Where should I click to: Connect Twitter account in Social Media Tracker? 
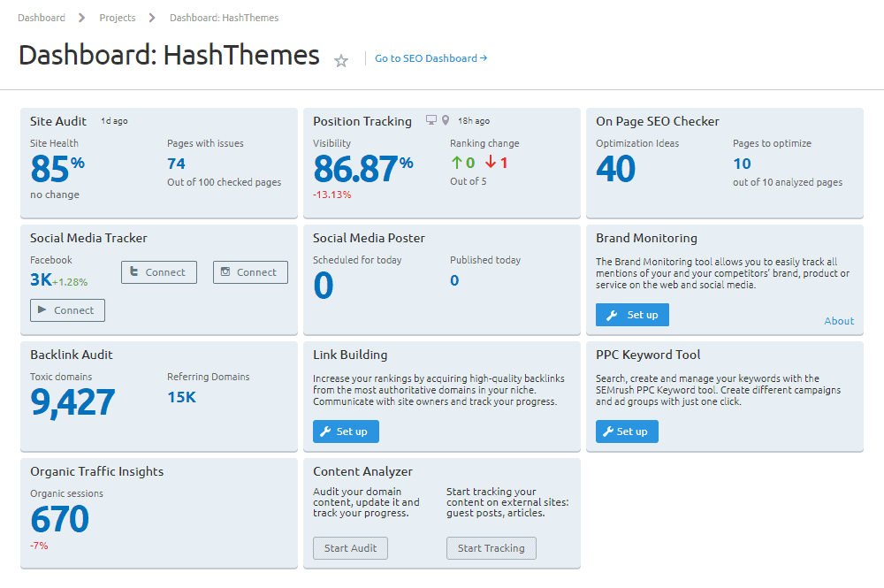point(159,272)
